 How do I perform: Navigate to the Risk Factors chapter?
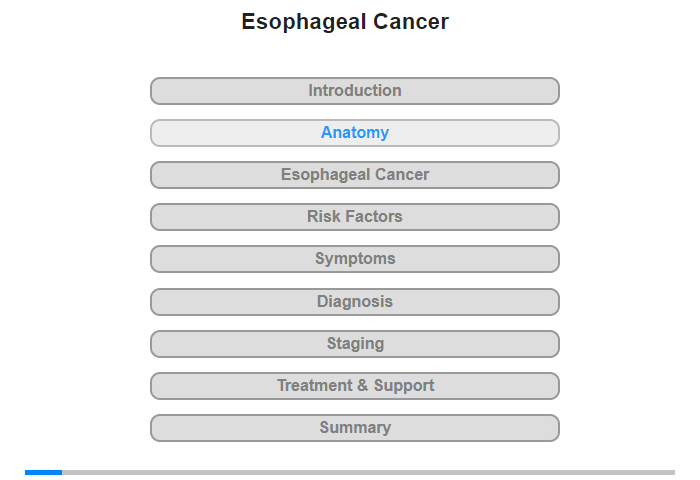[354, 217]
